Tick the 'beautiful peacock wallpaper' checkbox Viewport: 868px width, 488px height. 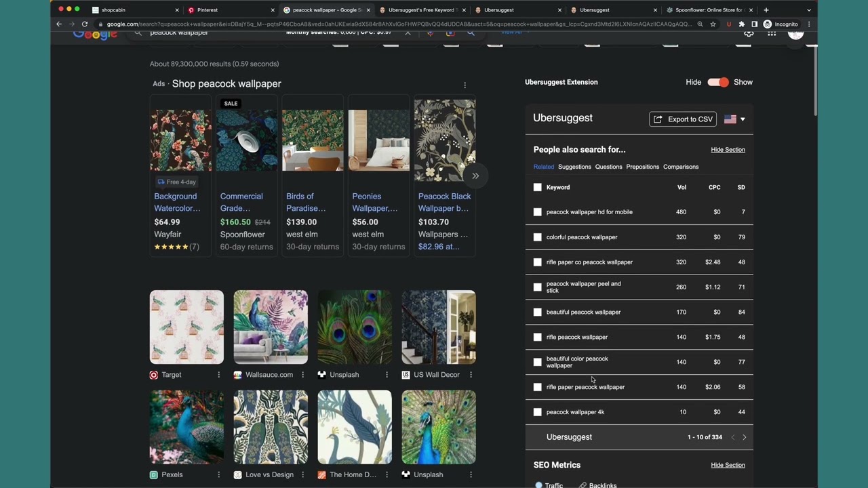click(x=538, y=312)
